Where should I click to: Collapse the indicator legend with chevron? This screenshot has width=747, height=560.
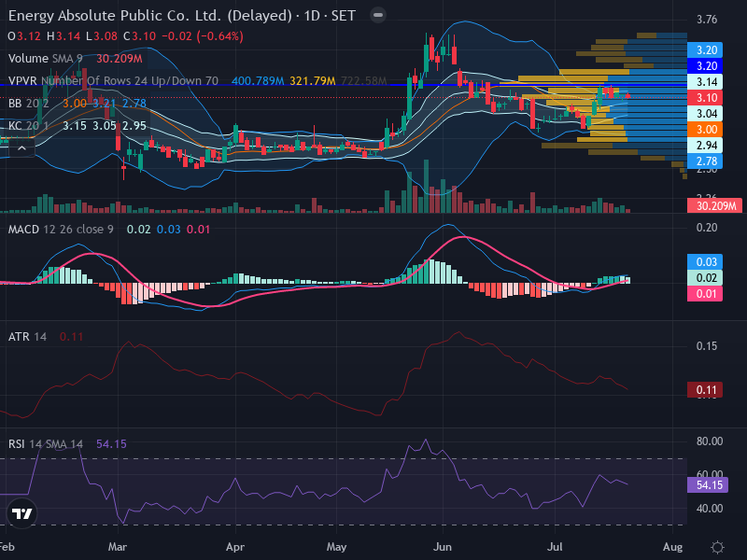tap(21, 149)
